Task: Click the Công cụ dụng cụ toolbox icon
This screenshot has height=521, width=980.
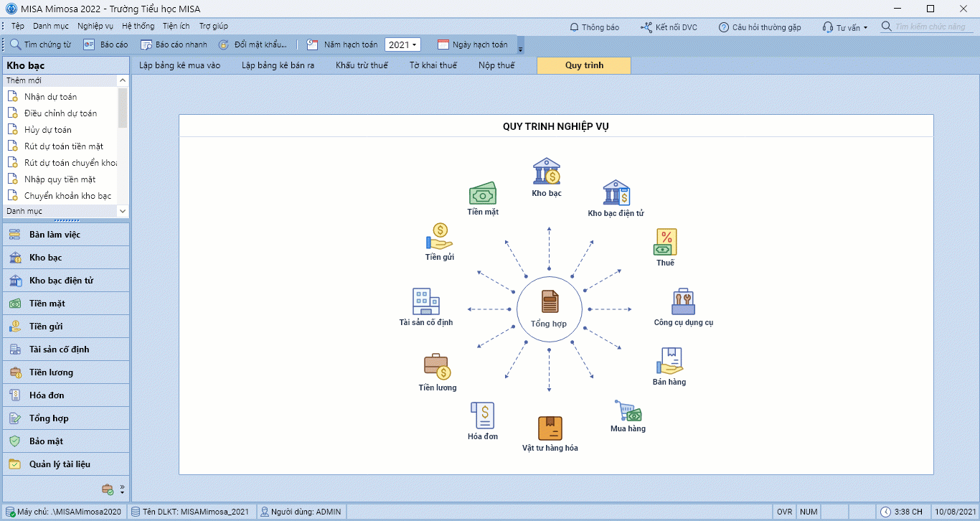Action: coord(683,302)
